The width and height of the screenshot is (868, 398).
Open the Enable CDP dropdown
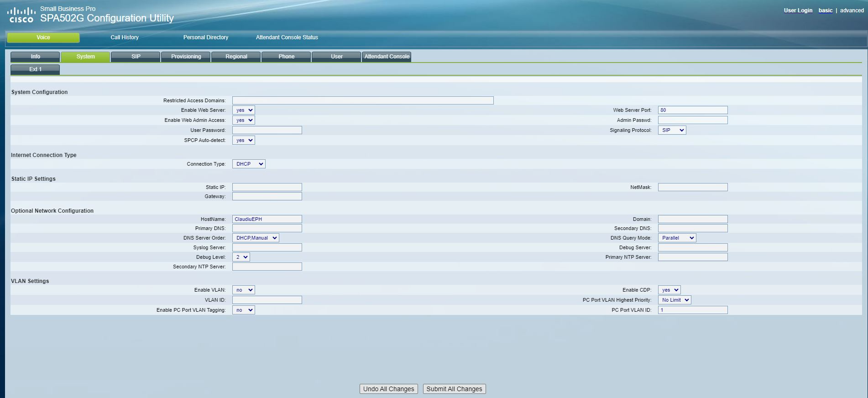pyautogui.click(x=669, y=290)
